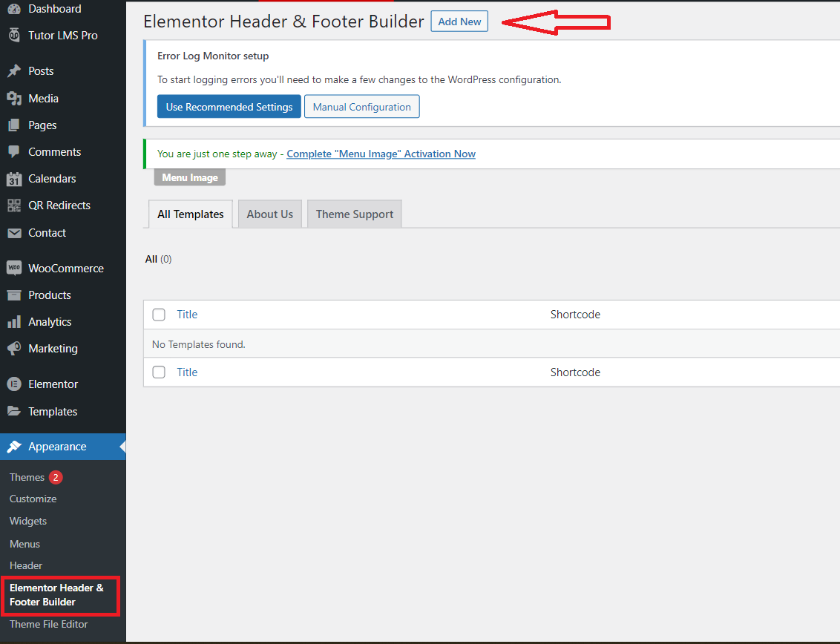Click the Calendars icon
Image resolution: width=840 pixels, height=644 pixels.
(14, 178)
